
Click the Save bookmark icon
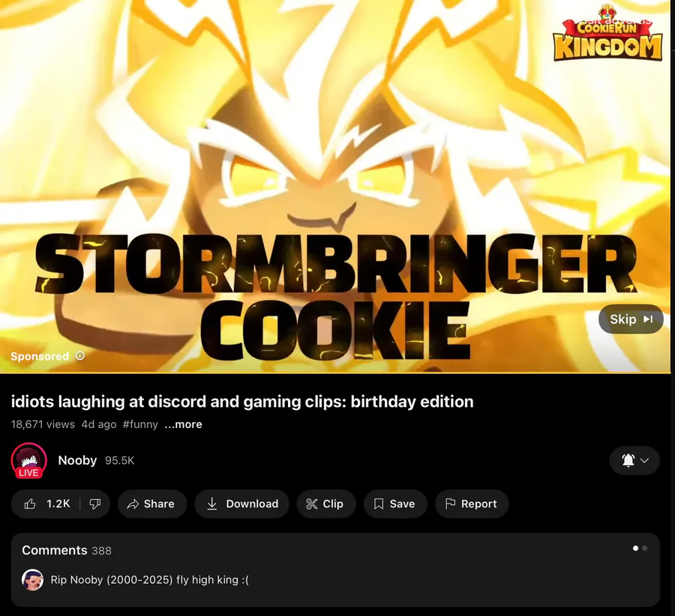(379, 504)
